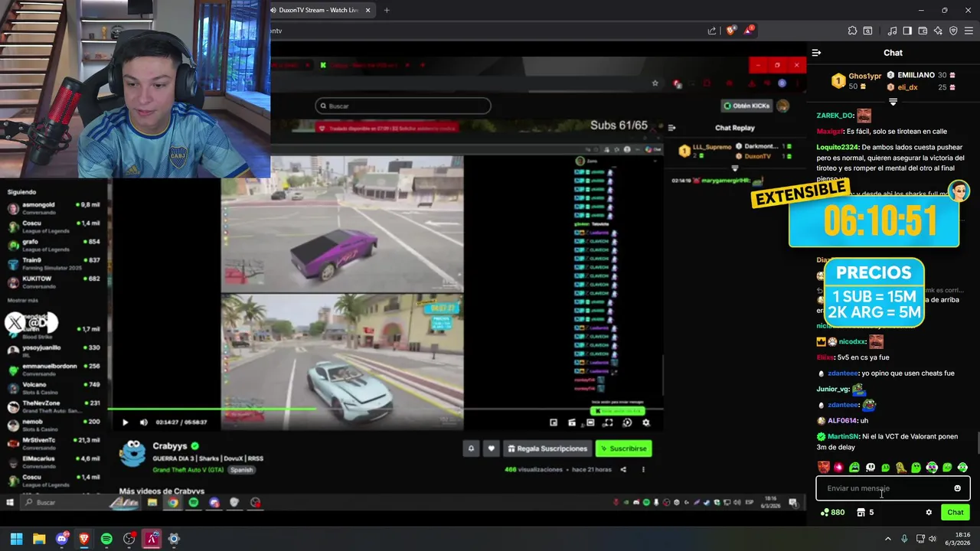Collapse the Chat Replay panel
980x551 pixels.
tap(671, 128)
